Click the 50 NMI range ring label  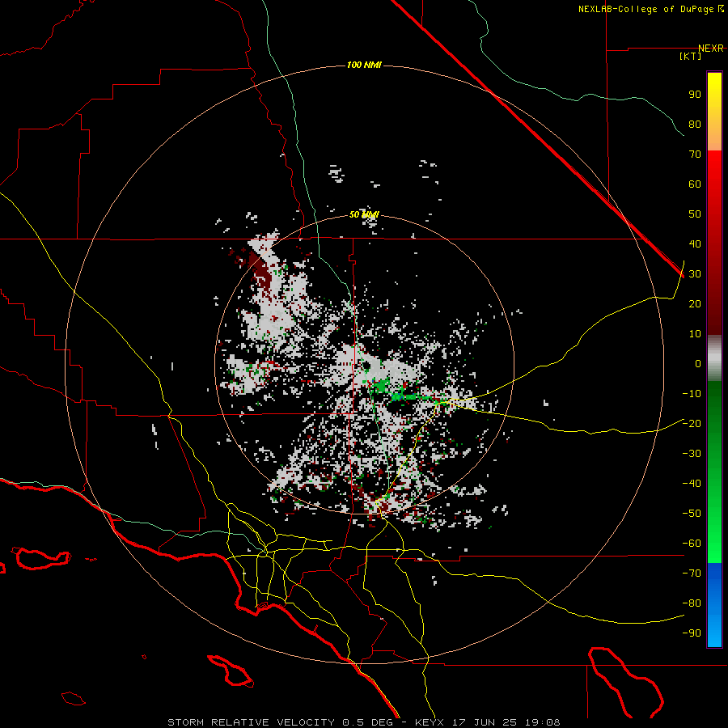[364, 214]
